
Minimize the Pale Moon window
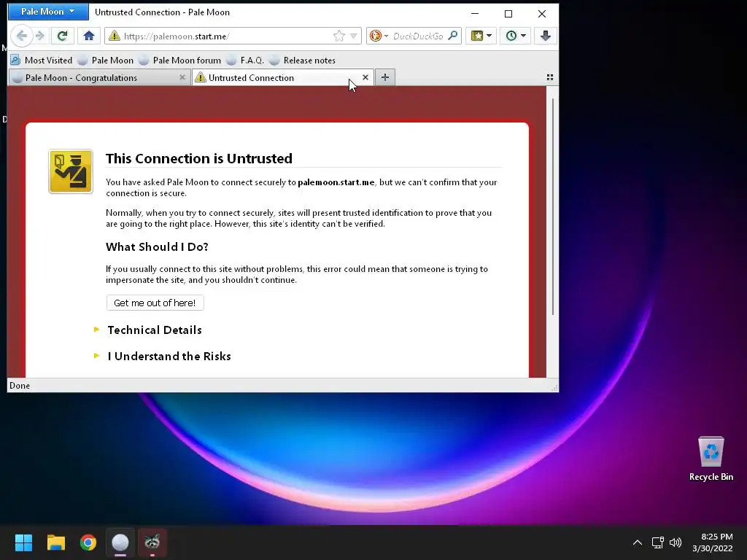[475, 13]
